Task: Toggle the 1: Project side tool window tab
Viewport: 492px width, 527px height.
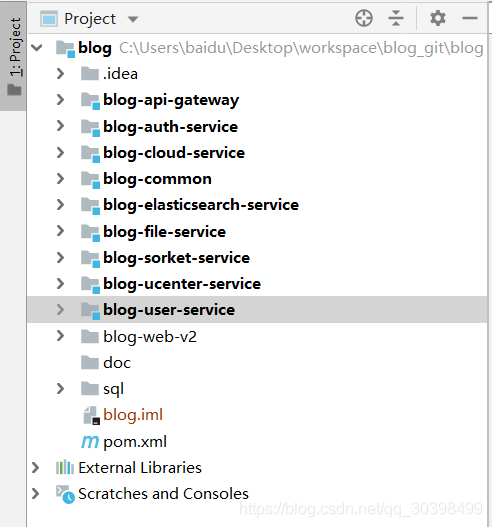Action: (13, 56)
